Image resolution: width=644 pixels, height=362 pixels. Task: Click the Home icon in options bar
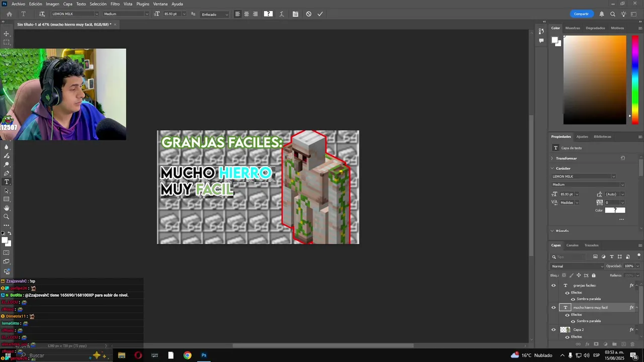[9, 14]
